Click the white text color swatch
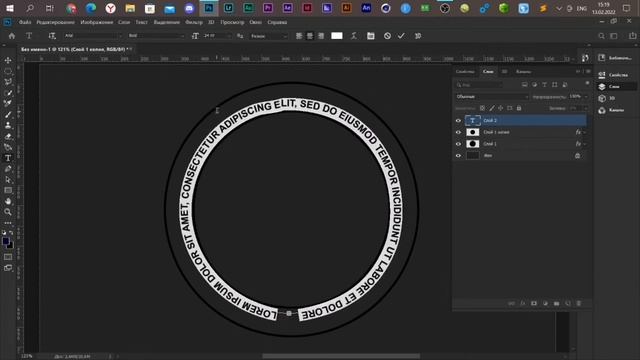Screen dimensions: 640x360 337,36
